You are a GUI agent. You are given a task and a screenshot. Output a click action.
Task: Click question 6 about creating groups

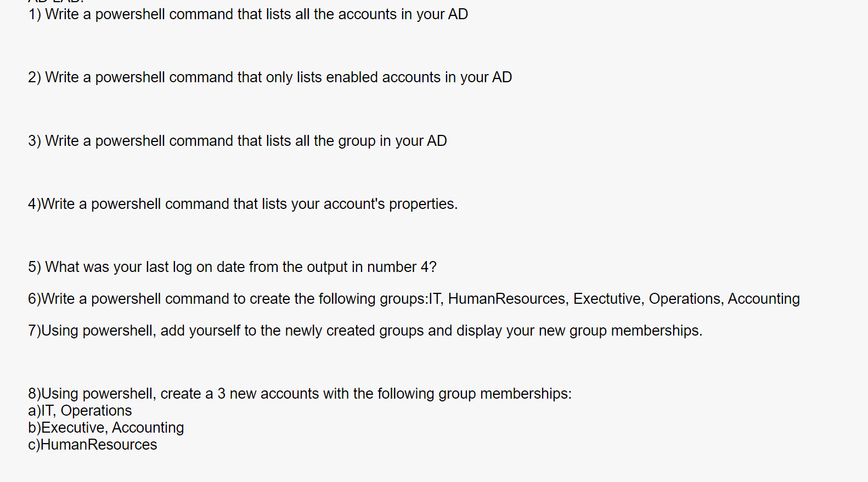pyautogui.click(x=414, y=299)
